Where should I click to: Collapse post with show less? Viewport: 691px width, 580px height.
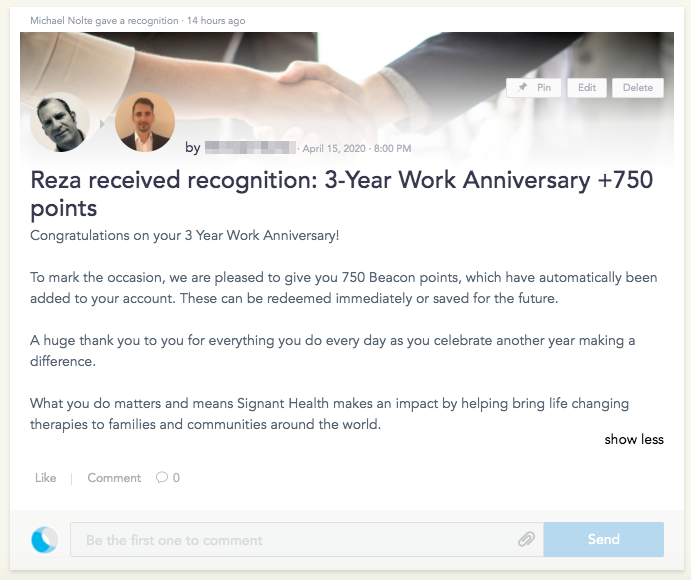[x=634, y=439]
